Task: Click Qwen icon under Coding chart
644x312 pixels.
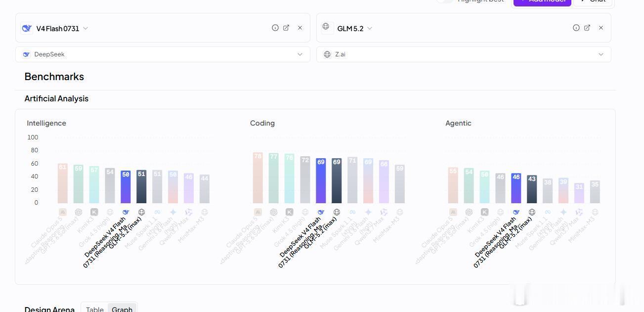Action: [384, 212]
